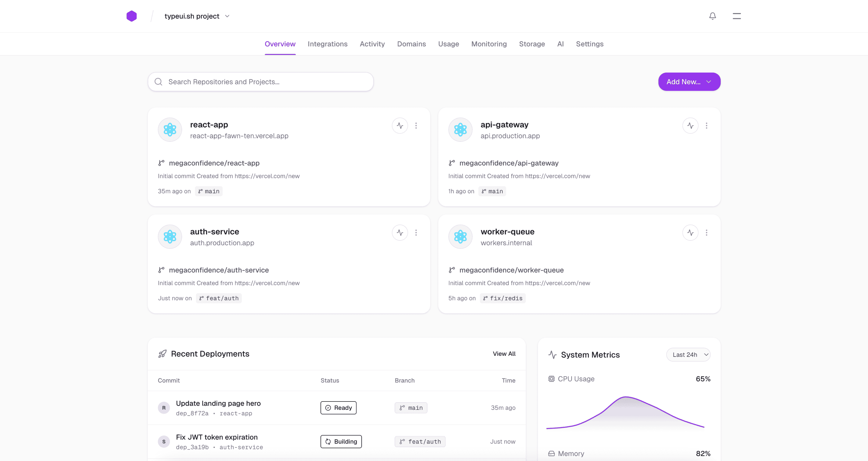868x461 pixels.
Task: Click the Ready status badge
Action: tap(338, 407)
